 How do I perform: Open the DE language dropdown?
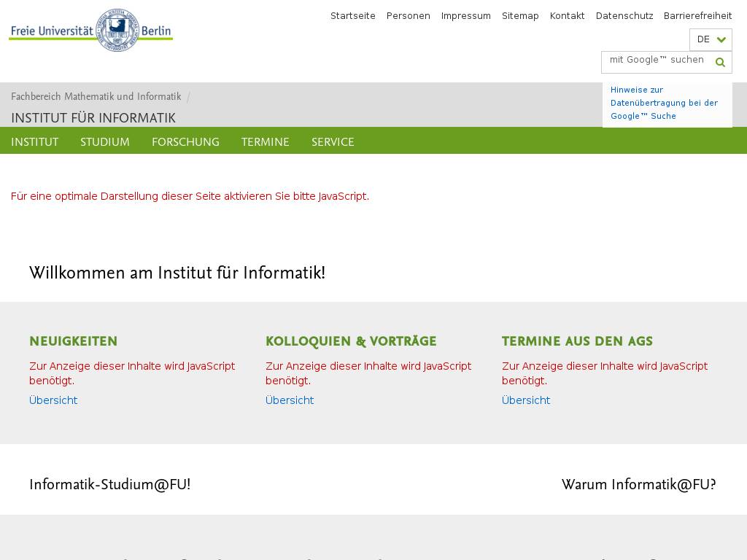pyautogui.click(x=710, y=39)
